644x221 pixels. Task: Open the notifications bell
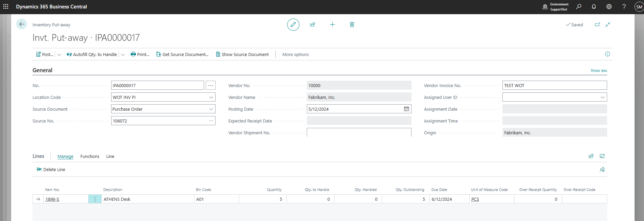(594, 6)
